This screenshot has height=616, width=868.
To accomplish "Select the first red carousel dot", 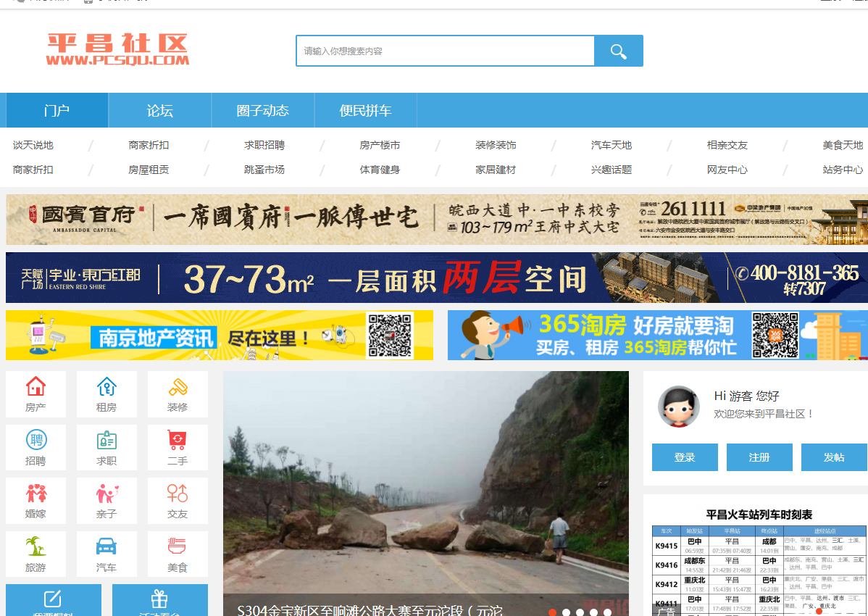I will pyautogui.click(x=553, y=612).
